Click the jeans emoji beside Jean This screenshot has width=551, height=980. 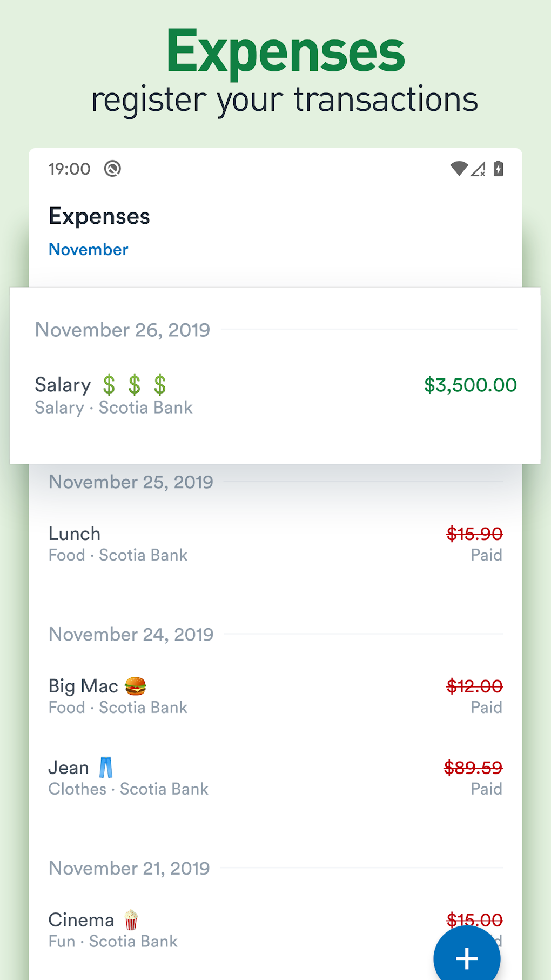(x=106, y=767)
